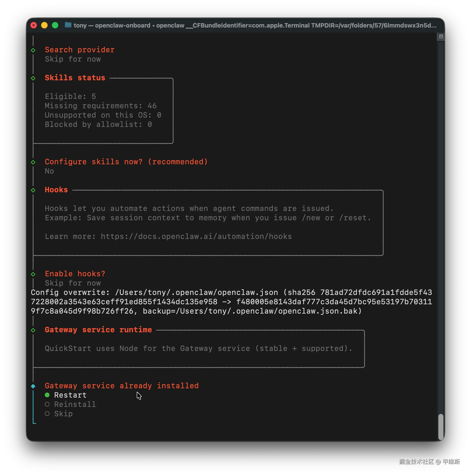Open the hooks documentation URL
The height and width of the screenshot is (476, 471).
click(x=196, y=237)
